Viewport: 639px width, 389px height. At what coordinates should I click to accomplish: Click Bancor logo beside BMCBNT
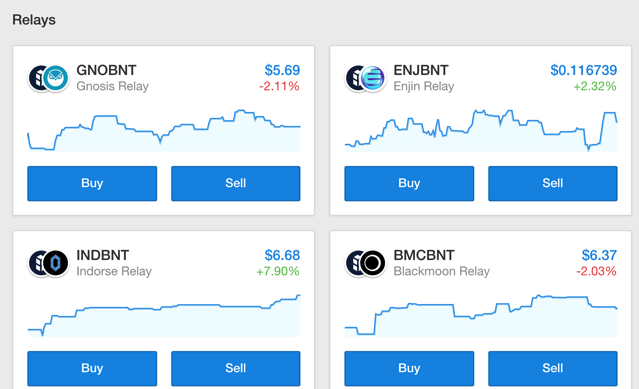pos(353,263)
